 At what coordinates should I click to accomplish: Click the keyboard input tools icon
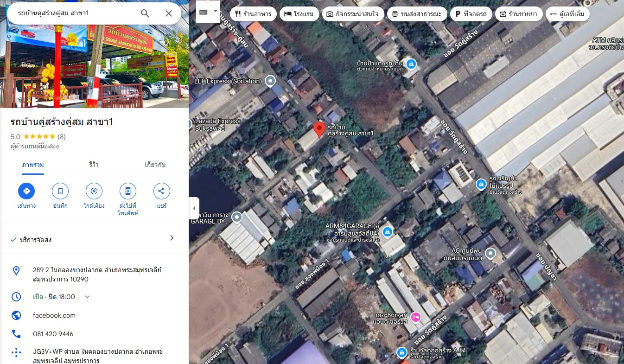pos(204,12)
